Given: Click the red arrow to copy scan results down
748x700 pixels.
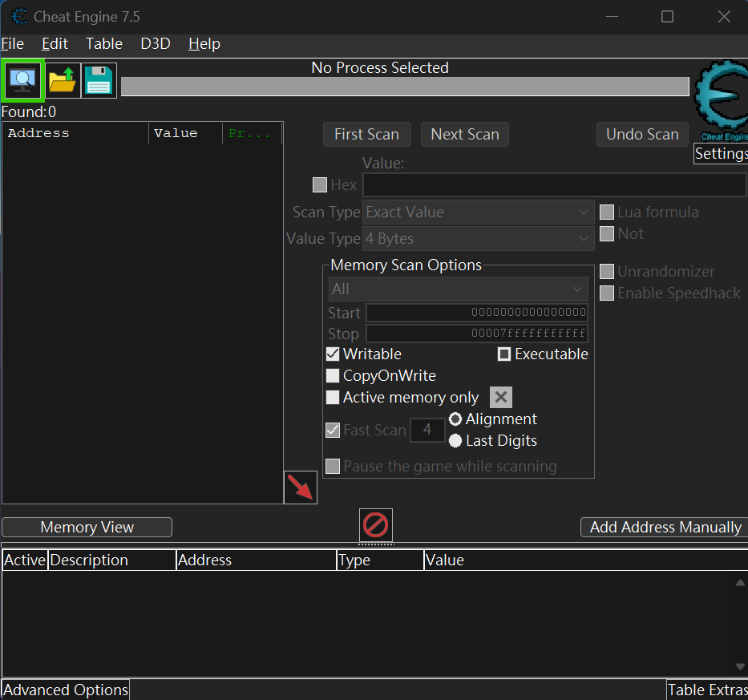Looking at the screenshot, I should point(300,486).
